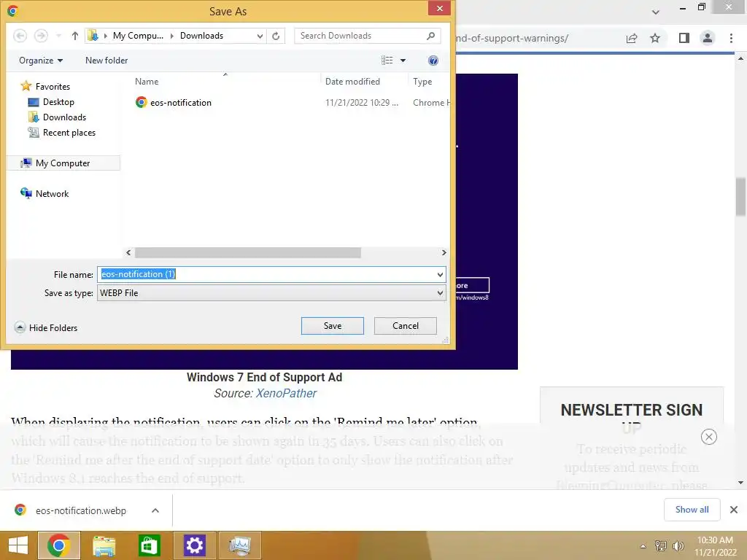Open Recent places in the sidebar
This screenshot has width=747, height=560.
point(62,133)
